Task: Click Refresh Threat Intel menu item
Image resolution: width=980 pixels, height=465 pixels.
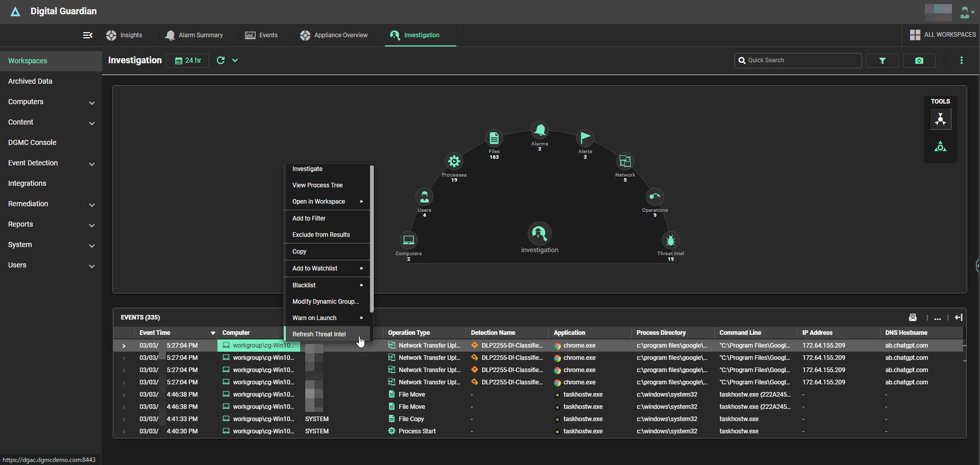Action: [x=327, y=334]
